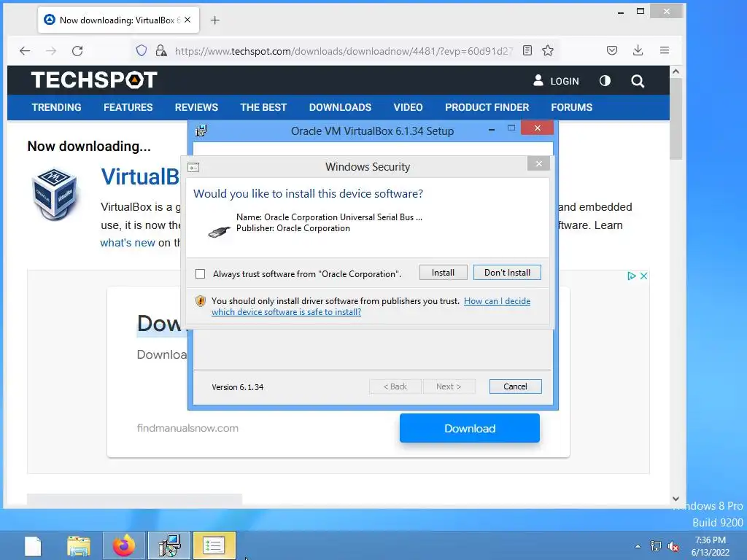Open the VIDEO menu
The image size is (747, 560).
pos(408,107)
